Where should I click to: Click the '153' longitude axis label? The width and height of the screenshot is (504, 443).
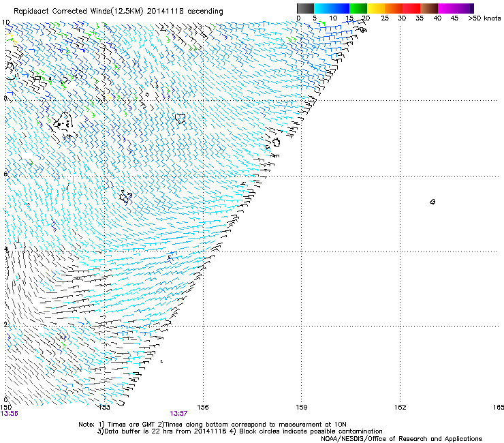coord(104,408)
